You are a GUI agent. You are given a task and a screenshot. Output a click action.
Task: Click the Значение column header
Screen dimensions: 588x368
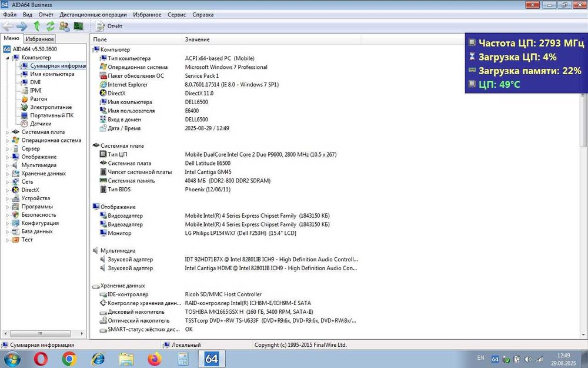272,39
